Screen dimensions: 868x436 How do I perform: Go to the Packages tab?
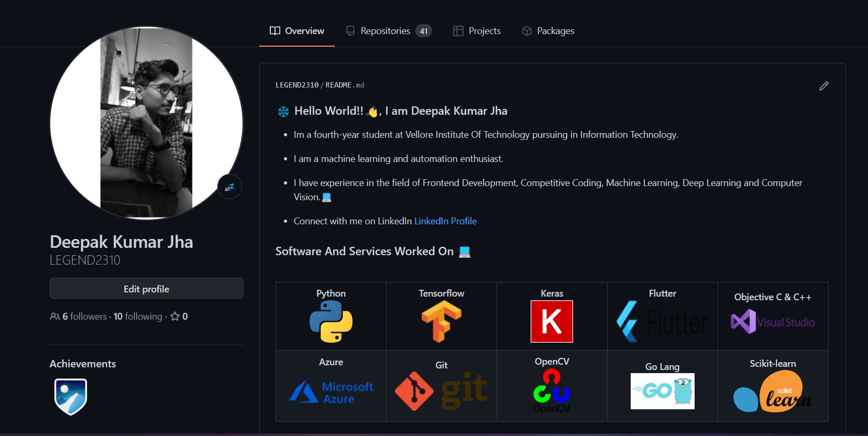click(x=548, y=31)
